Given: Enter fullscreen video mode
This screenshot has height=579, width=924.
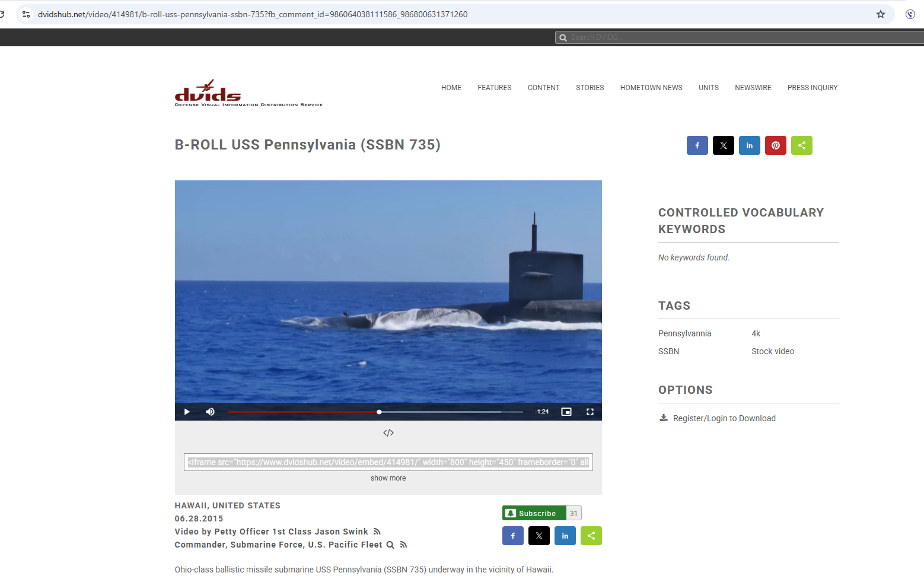Looking at the screenshot, I should [590, 412].
